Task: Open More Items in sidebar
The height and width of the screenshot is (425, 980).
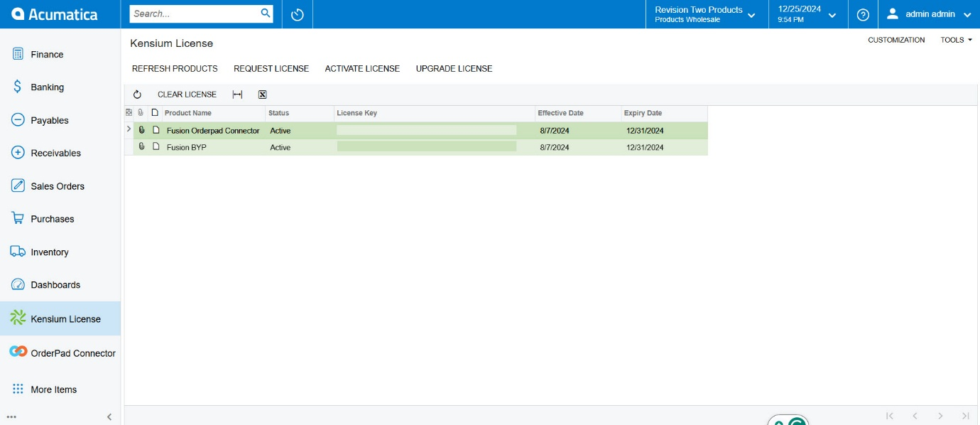Action: [60, 389]
